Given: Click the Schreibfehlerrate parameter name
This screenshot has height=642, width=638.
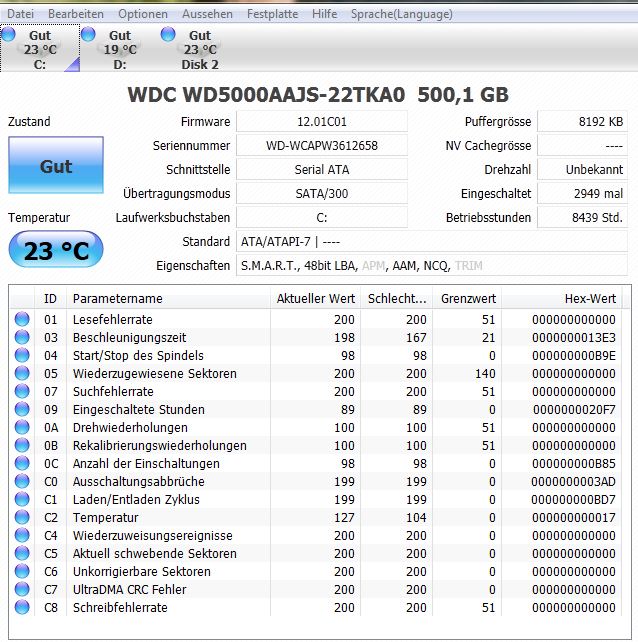Looking at the screenshot, I should tap(120, 608).
